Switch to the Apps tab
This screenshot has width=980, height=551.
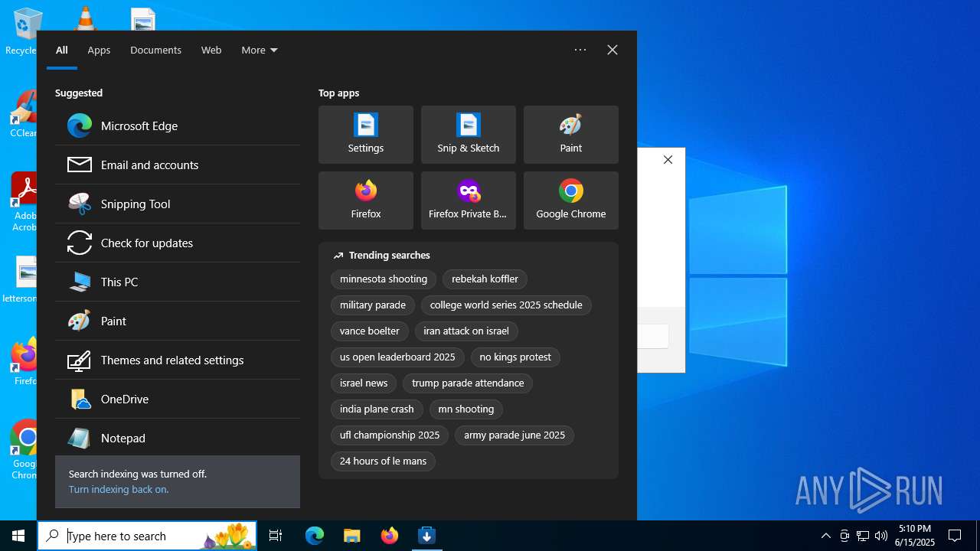click(99, 51)
